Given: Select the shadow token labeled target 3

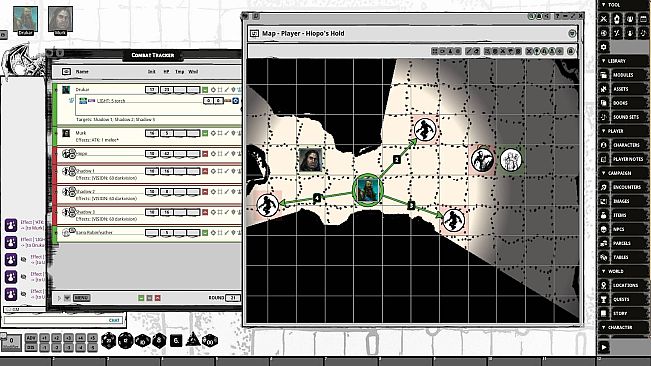Looking at the screenshot, I should tap(453, 220).
